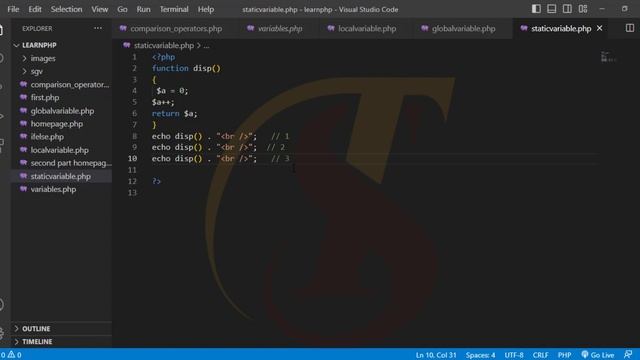The image size is (640, 360).
Task: Toggle bottom panel layout icon
Action: [x=551, y=9]
